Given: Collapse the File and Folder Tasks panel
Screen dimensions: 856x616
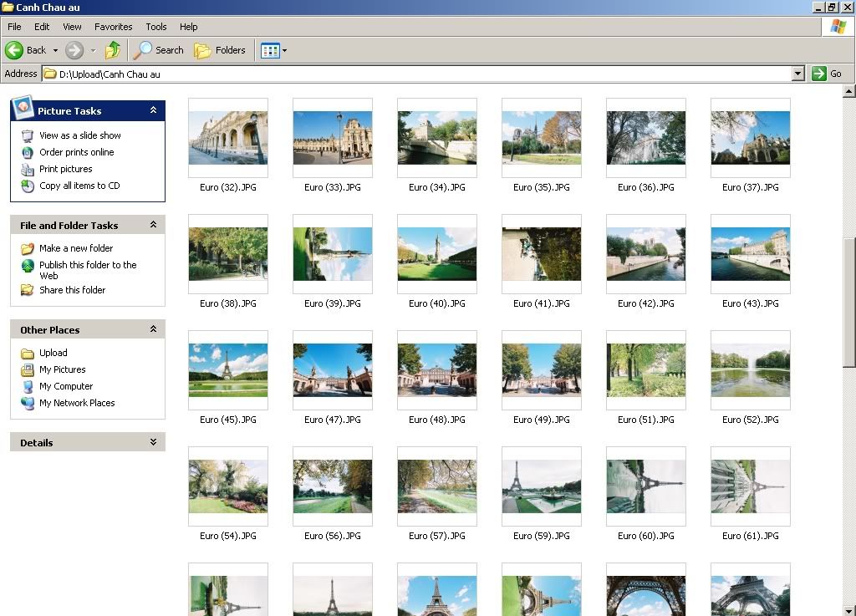Looking at the screenshot, I should 154,225.
